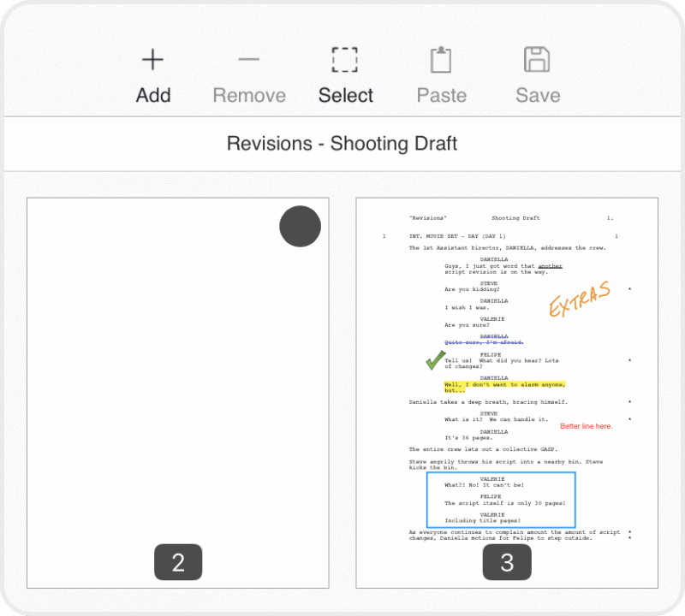
Task: Add a new page with the plus icon
Action: [152, 60]
